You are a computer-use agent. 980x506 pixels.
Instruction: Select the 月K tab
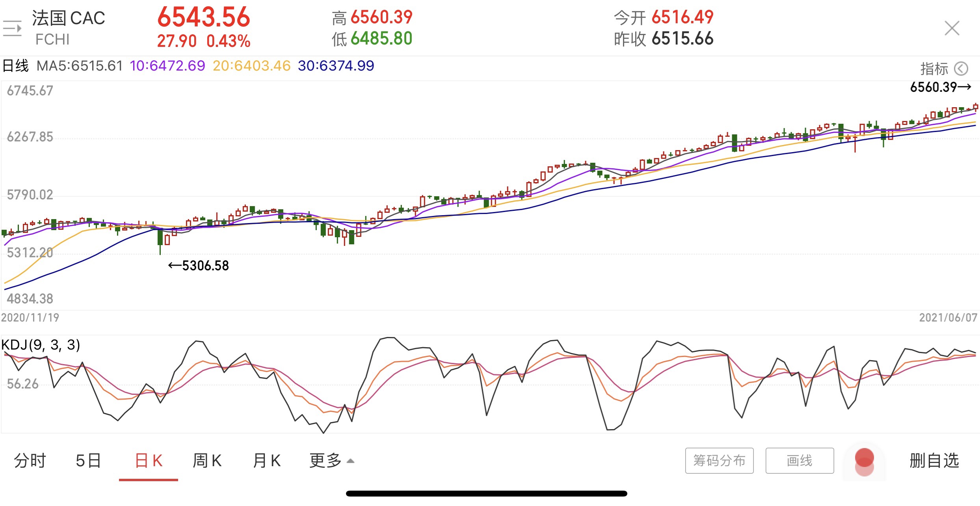click(267, 460)
